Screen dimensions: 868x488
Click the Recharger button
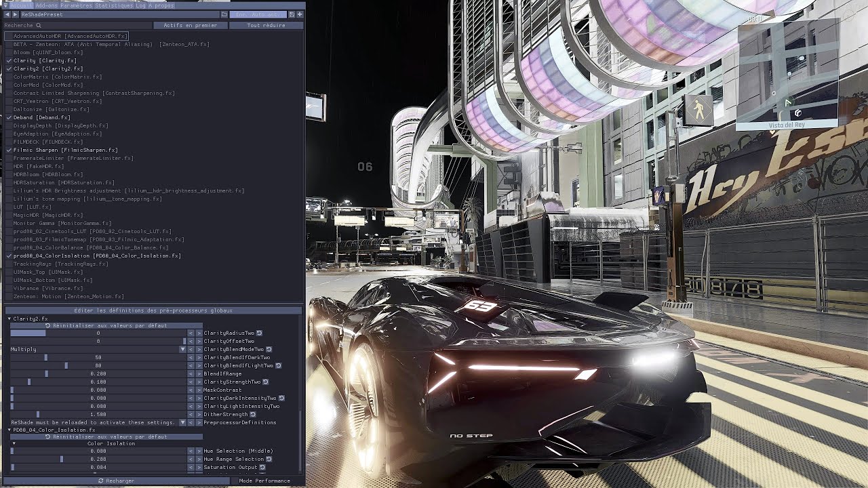[116, 481]
